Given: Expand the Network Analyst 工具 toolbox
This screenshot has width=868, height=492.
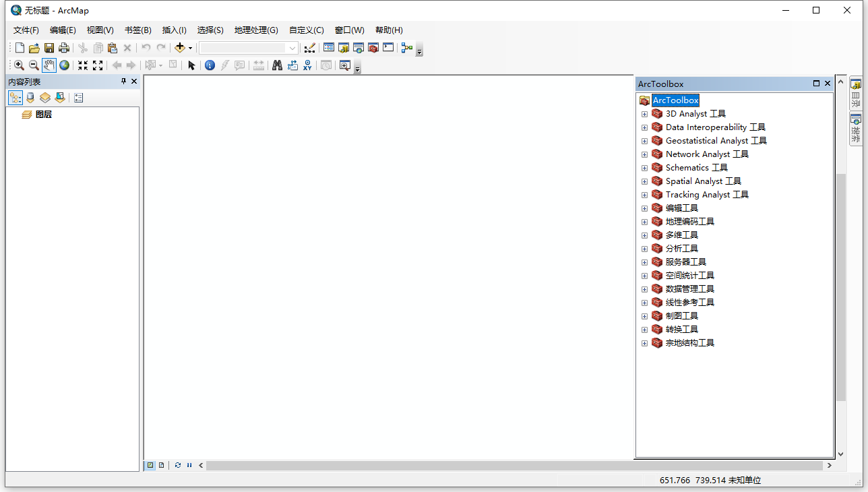Looking at the screenshot, I should click(644, 154).
